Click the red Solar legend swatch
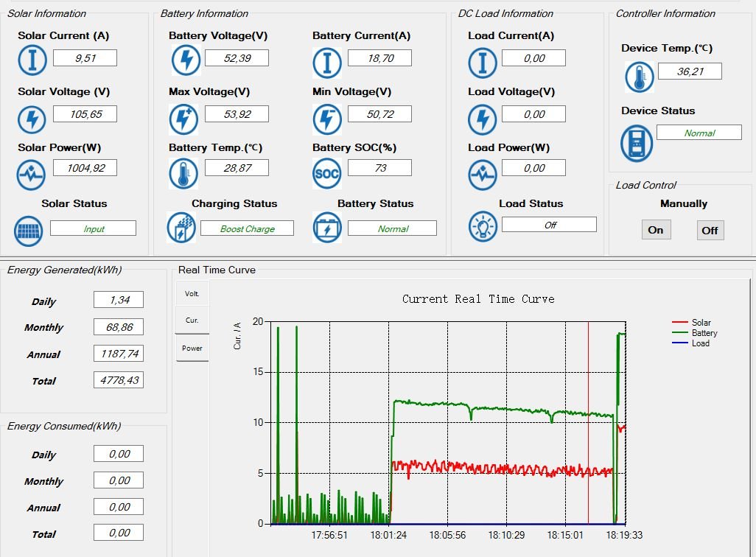The width and height of the screenshot is (756, 557). point(679,323)
